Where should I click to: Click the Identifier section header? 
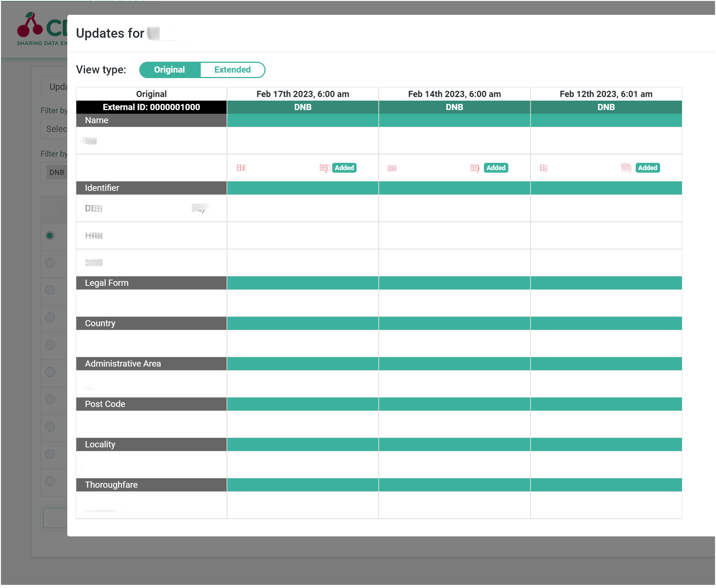pyautogui.click(x=151, y=188)
